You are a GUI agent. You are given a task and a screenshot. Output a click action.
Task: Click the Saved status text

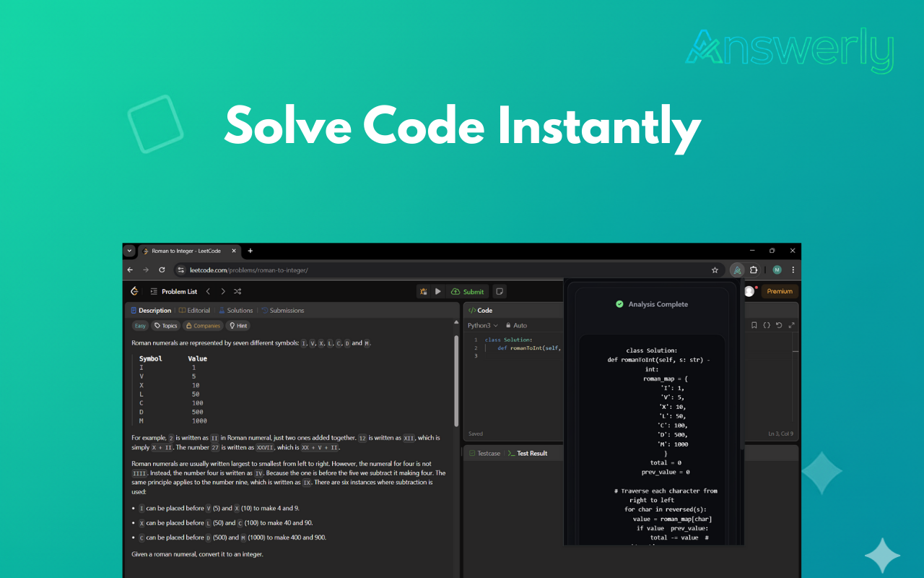click(476, 433)
